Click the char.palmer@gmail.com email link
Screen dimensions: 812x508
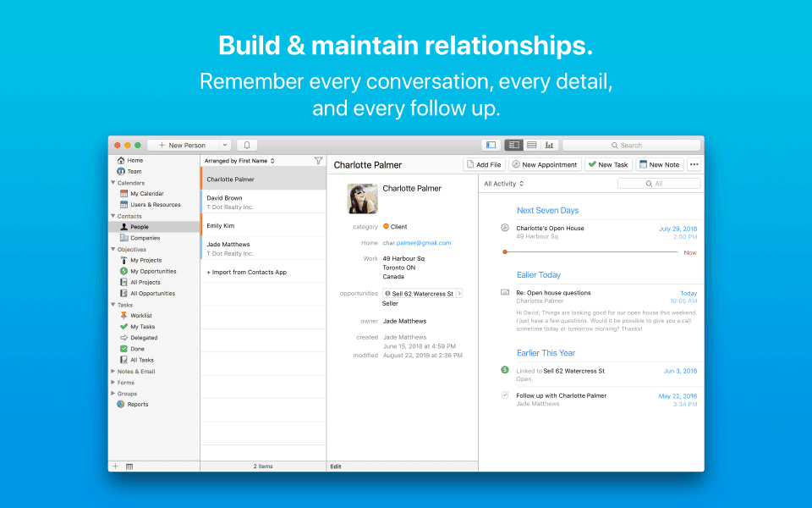pyautogui.click(x=416, y=243)
